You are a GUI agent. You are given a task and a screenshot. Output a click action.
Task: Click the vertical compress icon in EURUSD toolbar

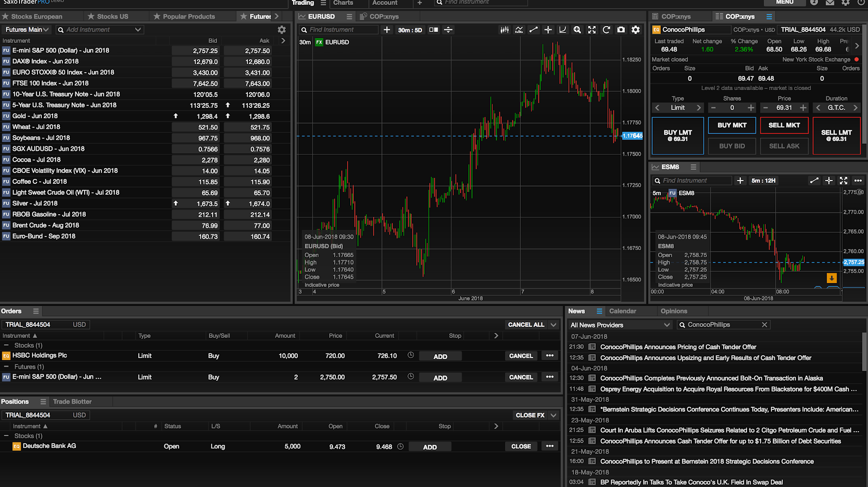[x=448, y=30]
